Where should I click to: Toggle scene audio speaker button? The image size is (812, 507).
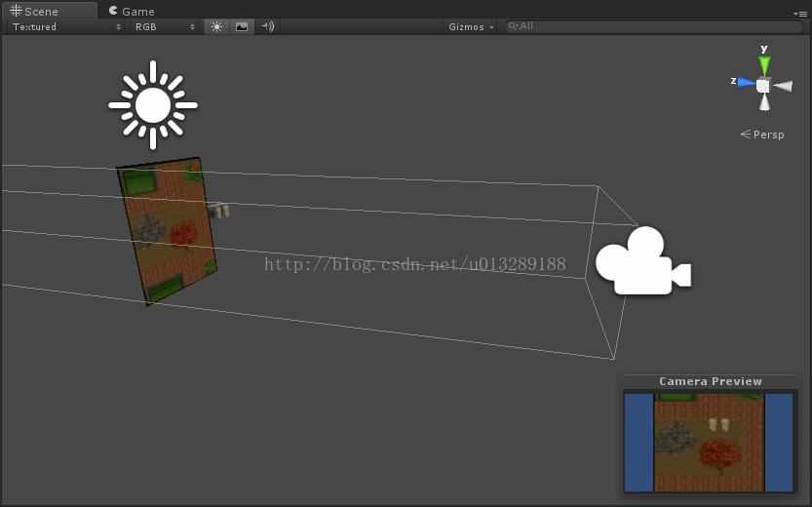(267, 27)
